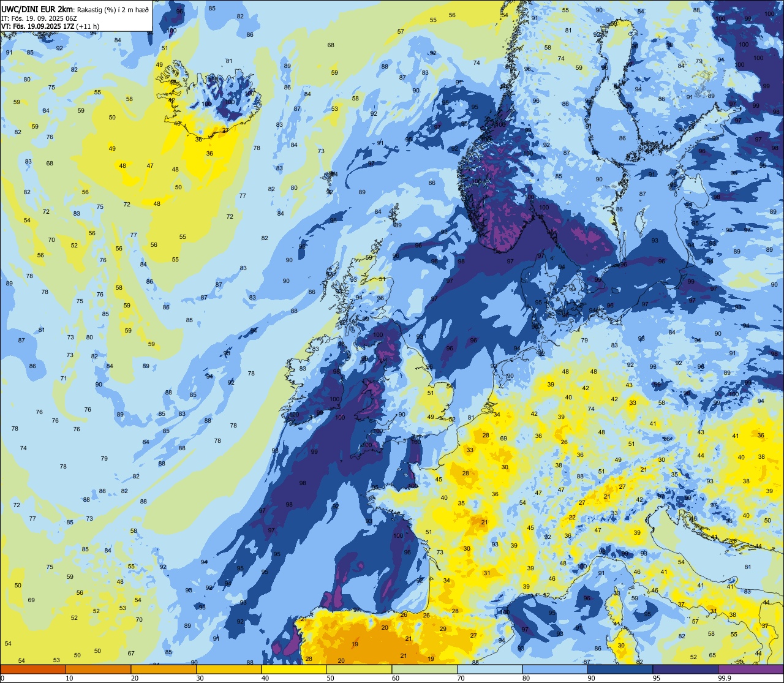Viewport: 784px width, 683px height.
Task: Pick the 30–40 legend color segment
Action: point(228,669)
